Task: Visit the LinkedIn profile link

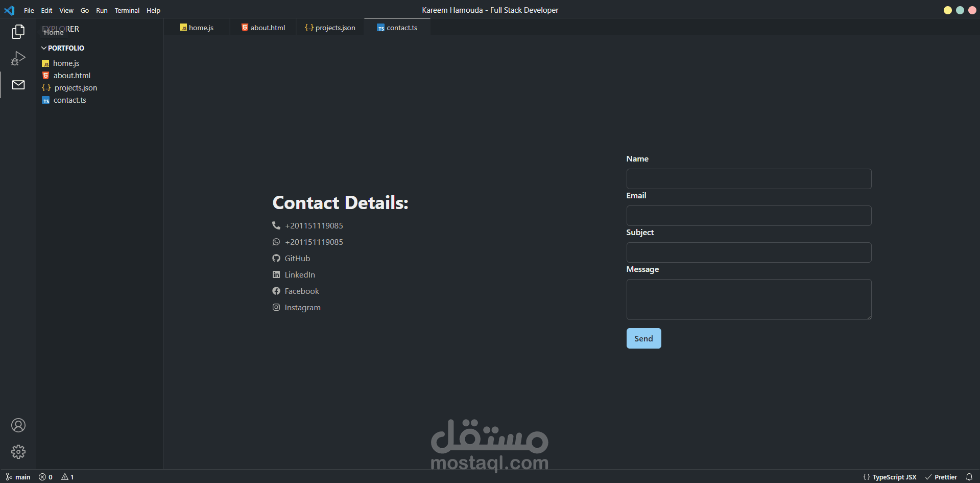Action: pyautogui.click(x=300, y=274)
